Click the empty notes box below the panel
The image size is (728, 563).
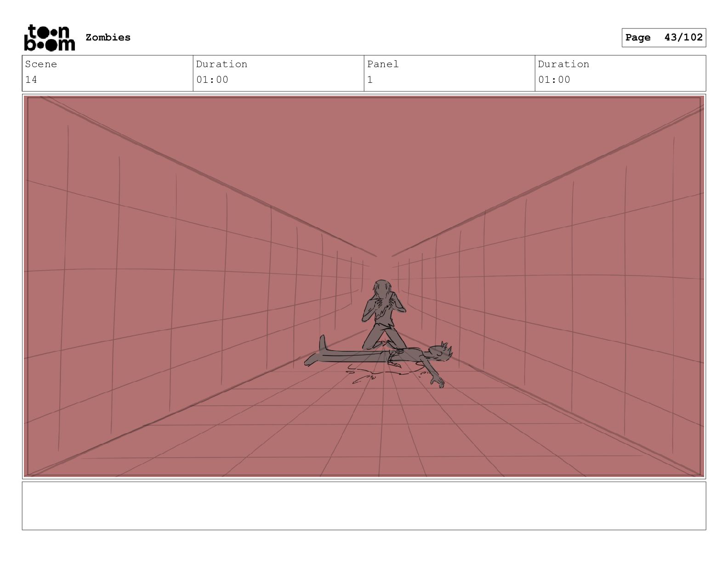(364, 506)
